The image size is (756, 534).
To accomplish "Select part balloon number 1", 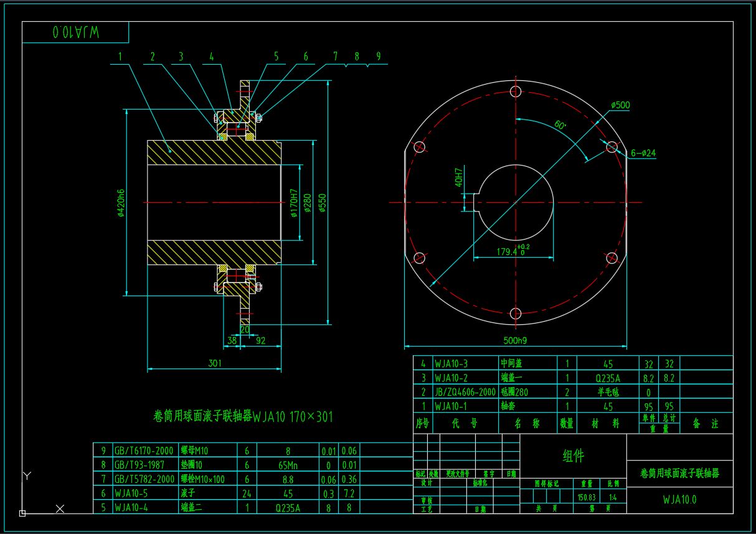I will click(120, 57).
